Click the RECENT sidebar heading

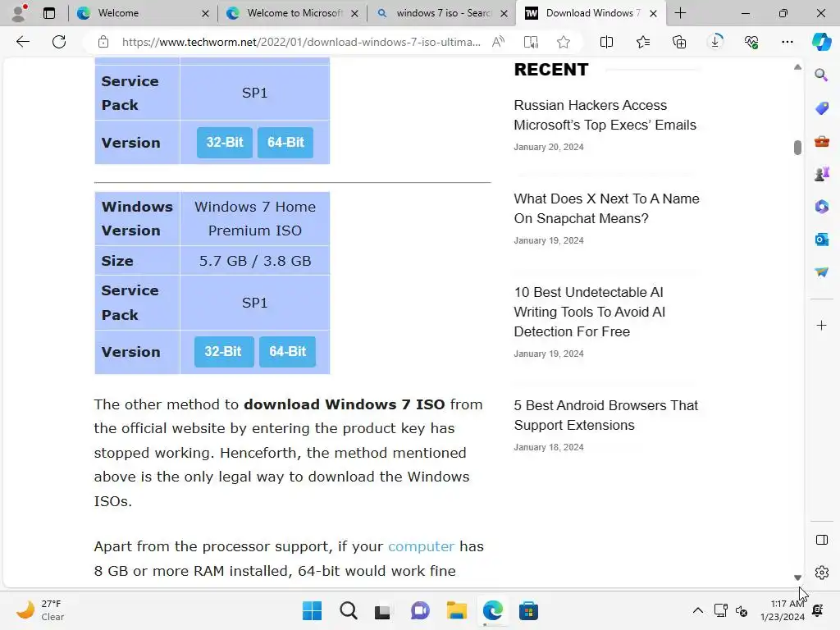(x=550, y=70)
